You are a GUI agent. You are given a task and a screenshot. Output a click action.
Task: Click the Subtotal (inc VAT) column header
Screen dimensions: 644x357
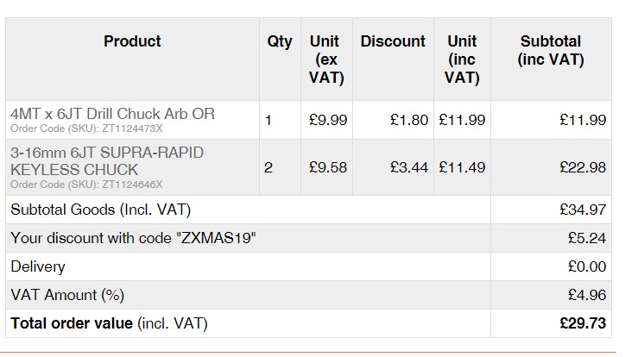click(551, 51)
